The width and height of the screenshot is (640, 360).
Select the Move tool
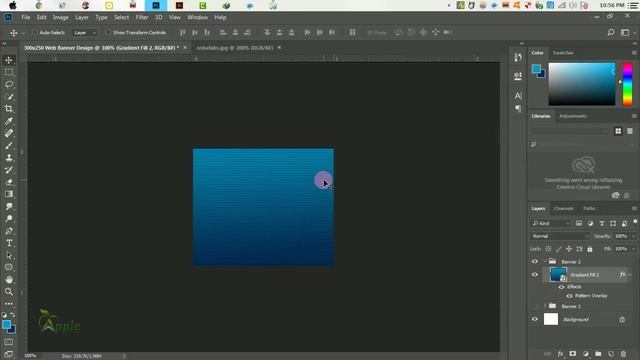click(x=9, y=60)
